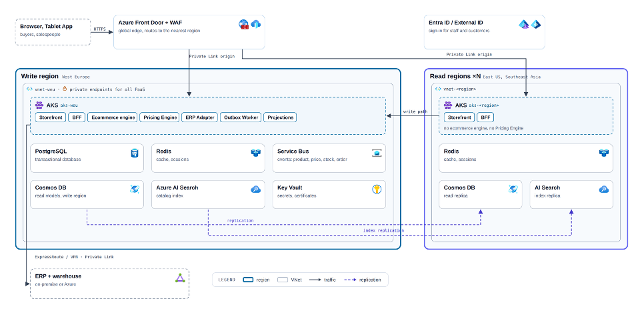Click the vnet-weu VNet icon
This screenshot has height=311, width=644.
29,89
